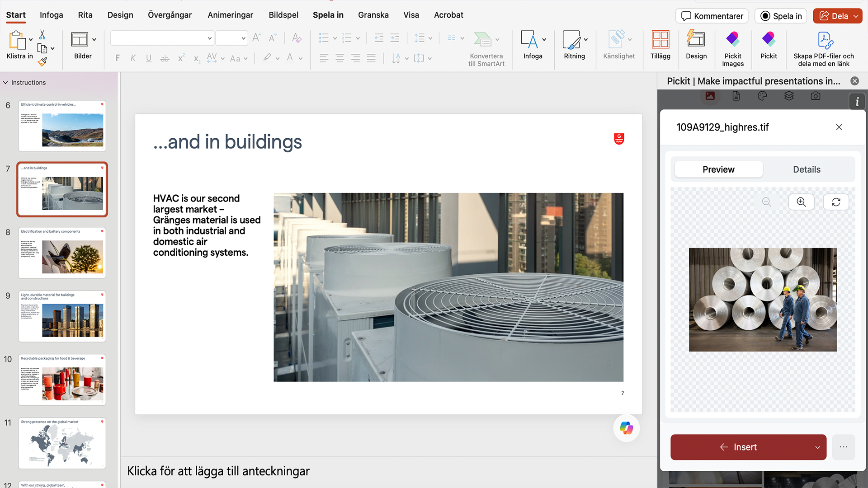Select the palette icon in the Pickit panel

pos(762,96)
